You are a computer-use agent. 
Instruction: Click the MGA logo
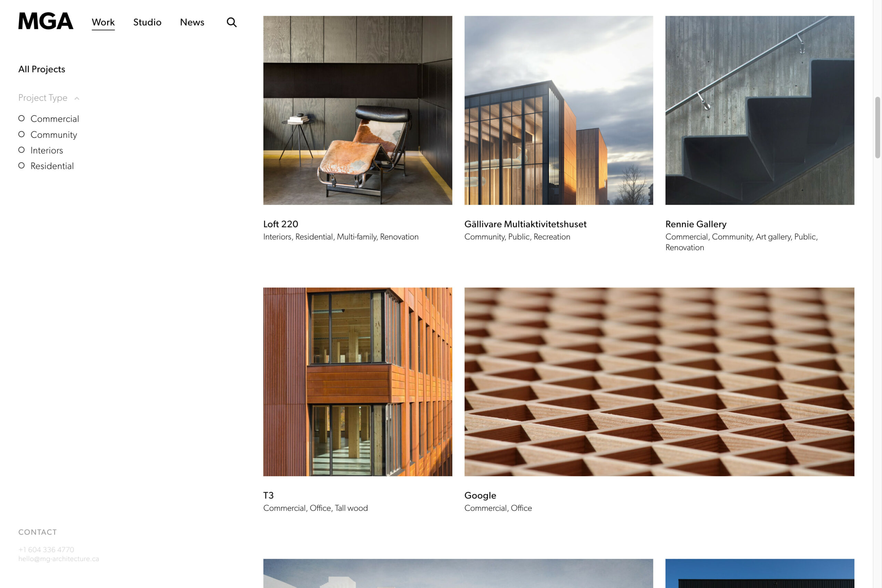[46, 21]
